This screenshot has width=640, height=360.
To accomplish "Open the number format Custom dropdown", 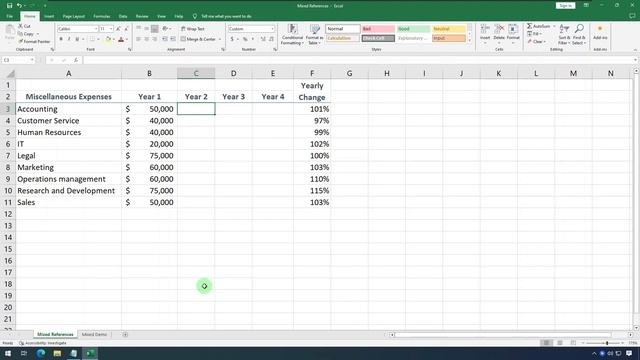I will coord(272,29).
